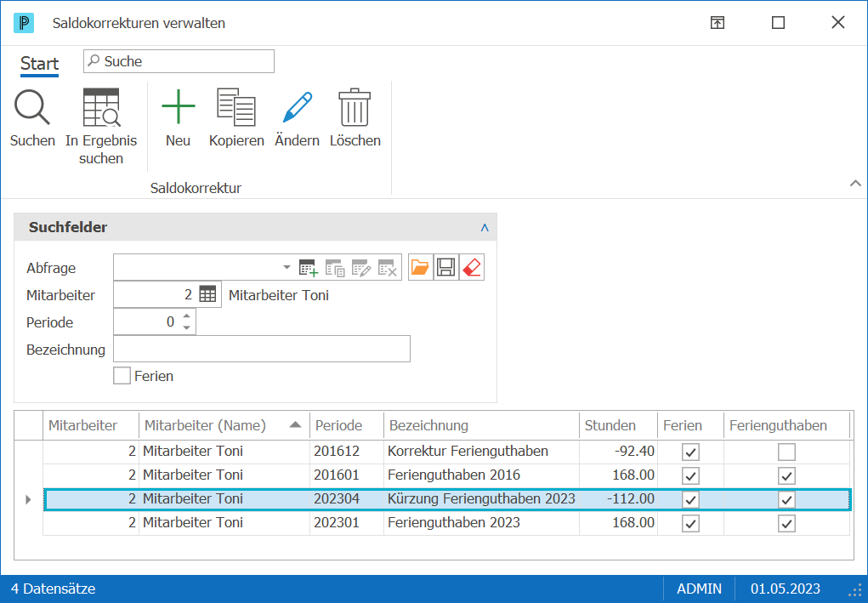Collapse the Suchfelder panel with its chevron
Screen dimensions: 868x603
click(x=485, y=228)
